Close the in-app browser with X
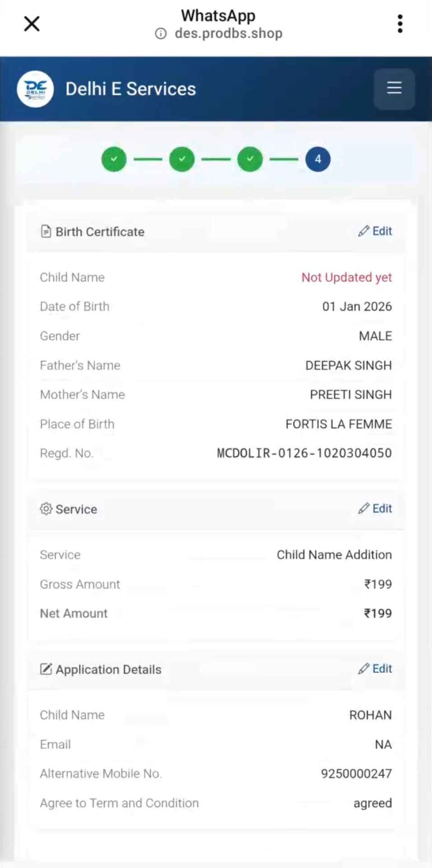This screenshot has height=868, width=432. [x=32, y=24]
